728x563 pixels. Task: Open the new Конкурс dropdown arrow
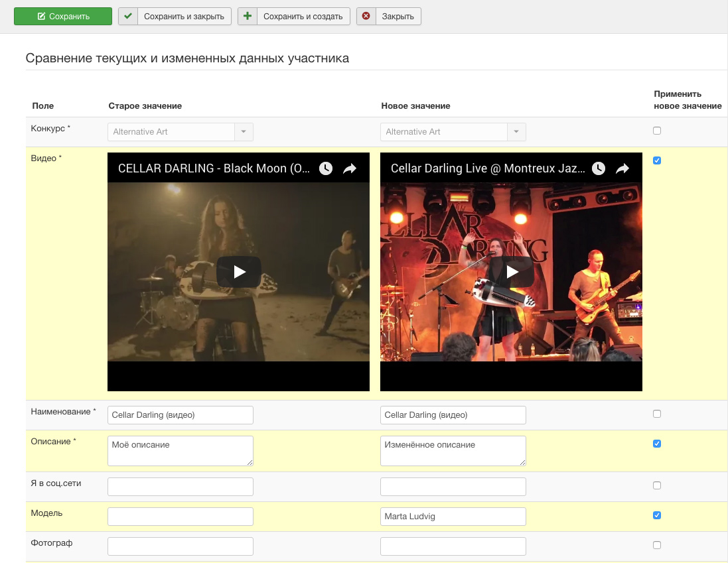516,132
